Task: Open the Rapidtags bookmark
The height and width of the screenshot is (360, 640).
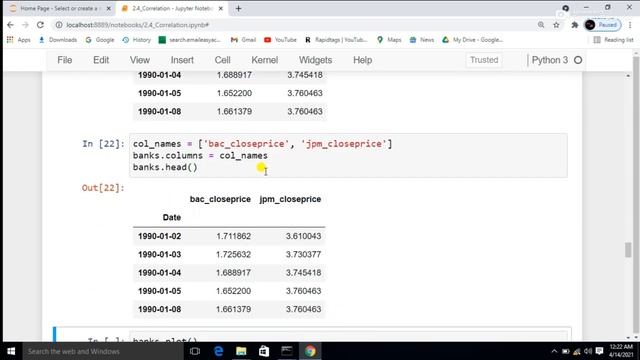Action: pyautogui.click(x=336, y=40)
